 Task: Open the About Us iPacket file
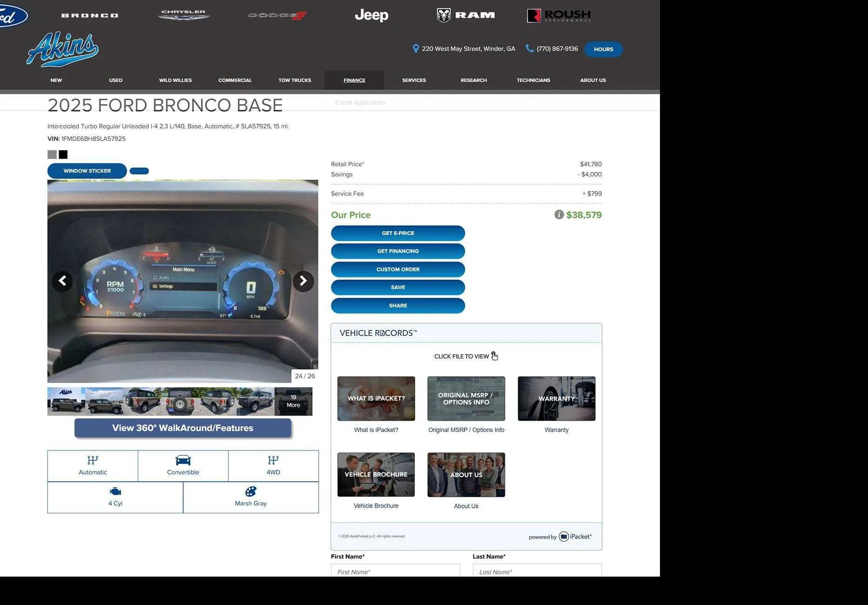[466, 475]
